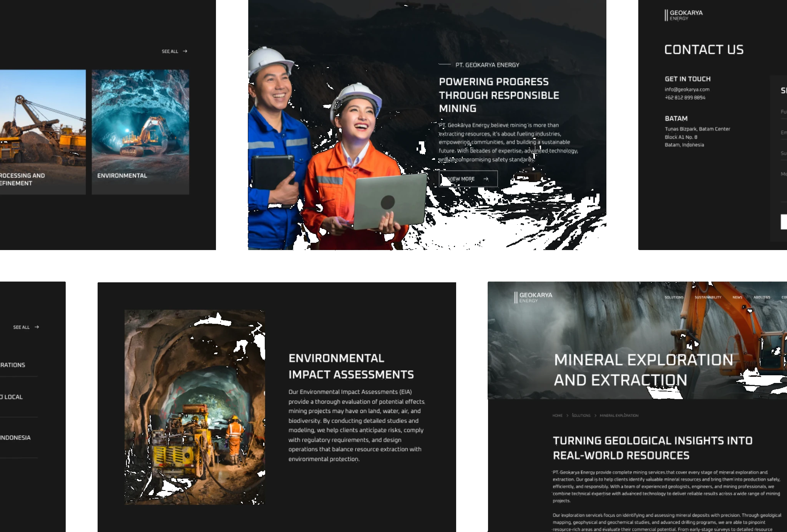Click the +62 812 899 8894 phone number

tap(685, 98)
